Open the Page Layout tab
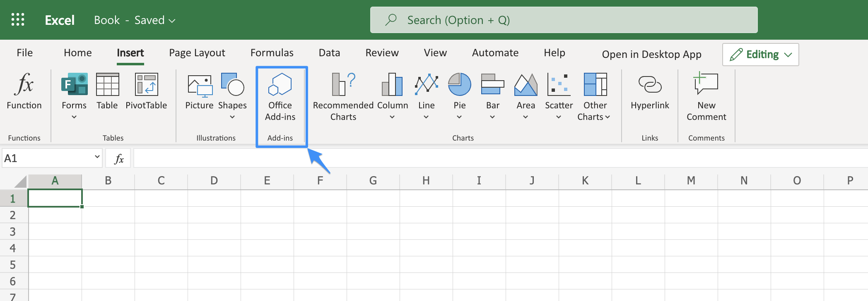Screen dimensions: 868x301 point(197,53)
